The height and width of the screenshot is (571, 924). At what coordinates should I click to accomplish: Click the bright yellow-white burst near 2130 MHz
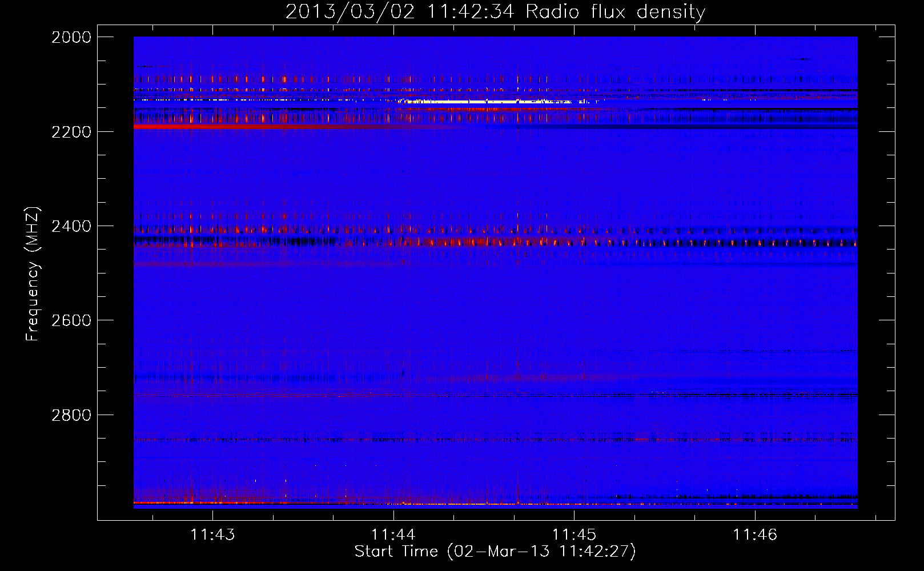coord(485,102)
